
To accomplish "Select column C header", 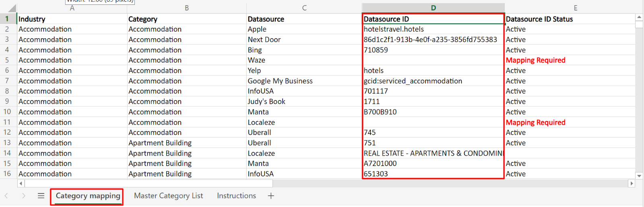I will click(304, 8).
